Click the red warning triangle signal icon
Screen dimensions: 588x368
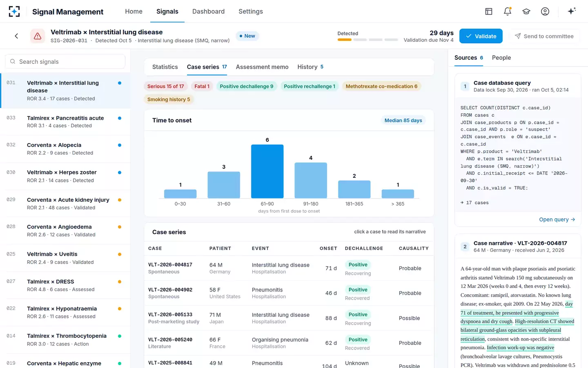coord(38,36)
